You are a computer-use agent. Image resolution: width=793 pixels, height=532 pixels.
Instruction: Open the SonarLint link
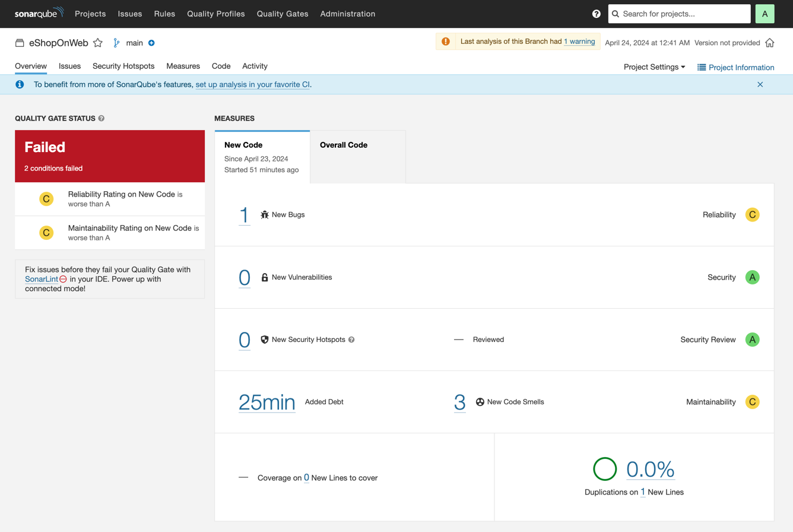[41, 279]
